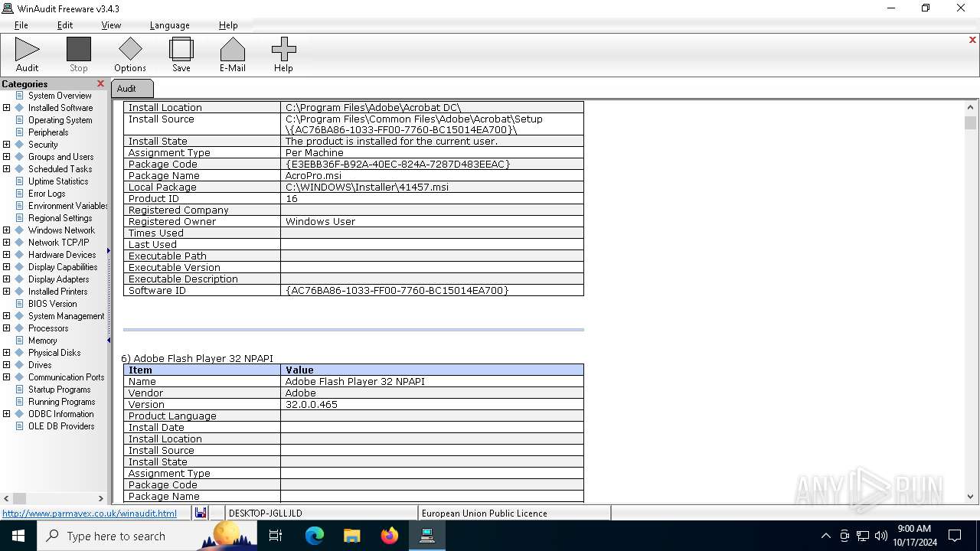980x551 pixels.
Task: Open Task View on the taskbar
Action: (x=276, y=536)
